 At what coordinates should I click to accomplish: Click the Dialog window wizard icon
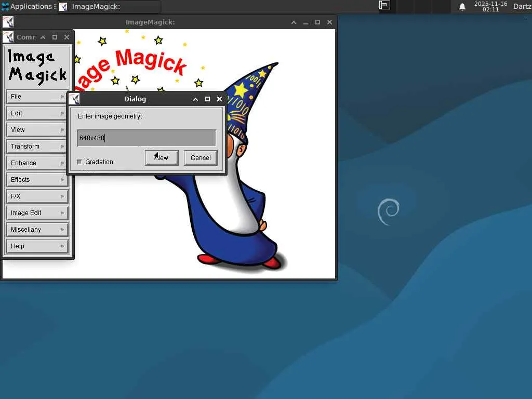point(74,99)
